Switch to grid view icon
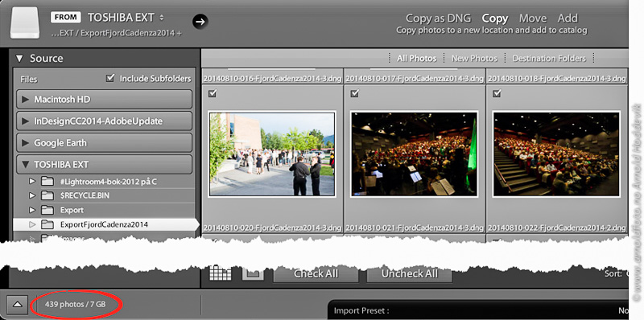This screenshot has width=644, height=320. pyautogui.click(x=220, y=273)
